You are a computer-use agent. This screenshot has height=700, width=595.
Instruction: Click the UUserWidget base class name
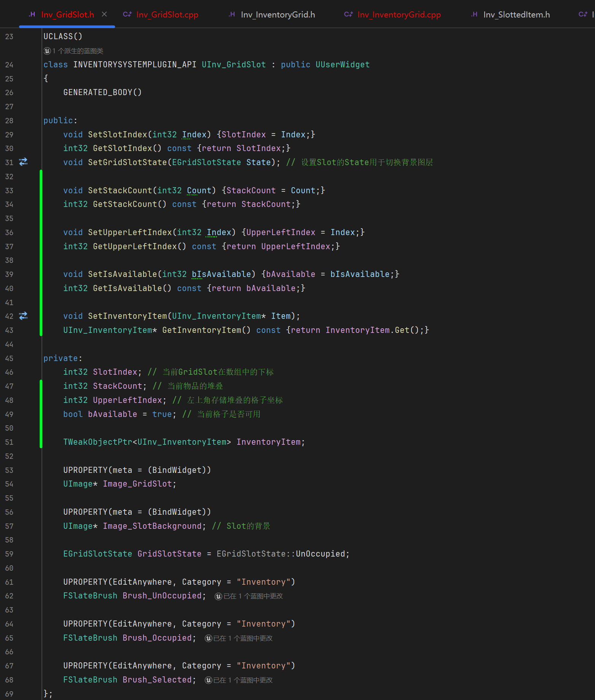click(343, 65)
